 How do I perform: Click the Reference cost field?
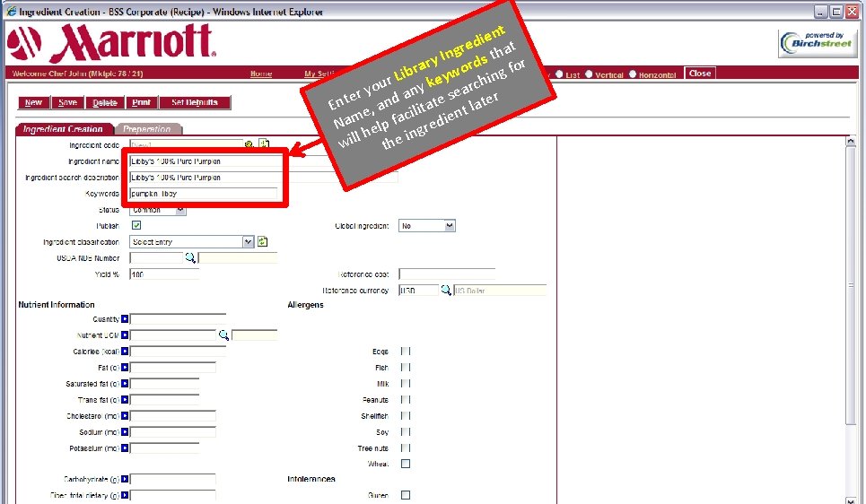pos(447,274)
